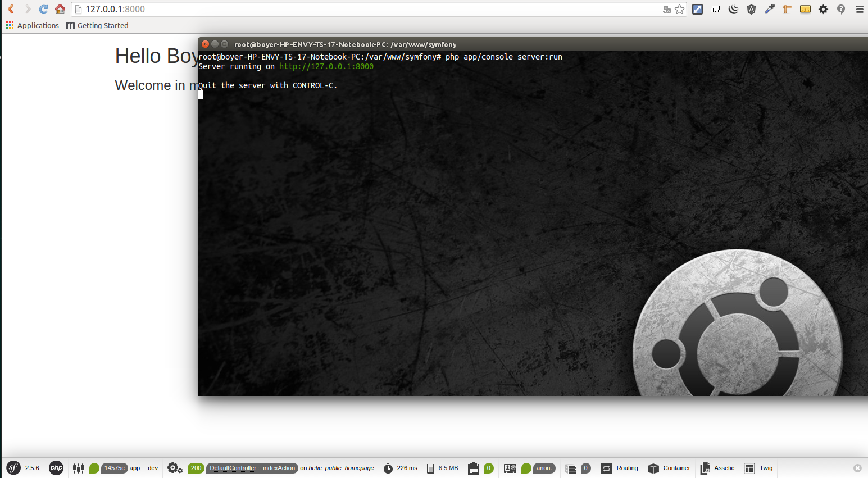
Task: Open the PHP info icon in toolbar
Action: tap(56, 468)
